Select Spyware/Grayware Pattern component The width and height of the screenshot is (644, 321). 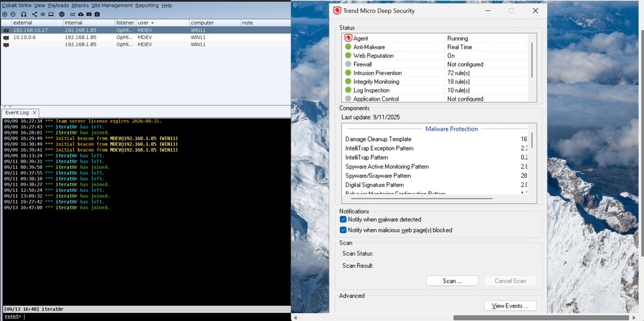378,176
